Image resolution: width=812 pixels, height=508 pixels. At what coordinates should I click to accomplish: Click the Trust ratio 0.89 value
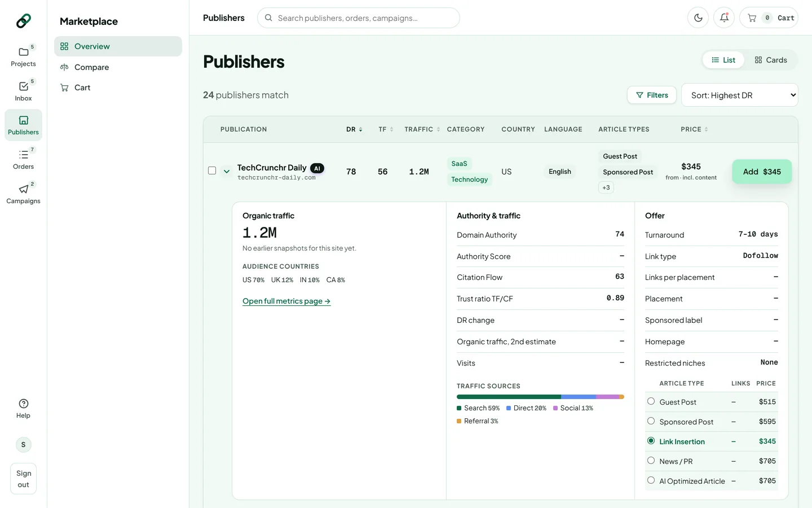click(x=615, y=298)
